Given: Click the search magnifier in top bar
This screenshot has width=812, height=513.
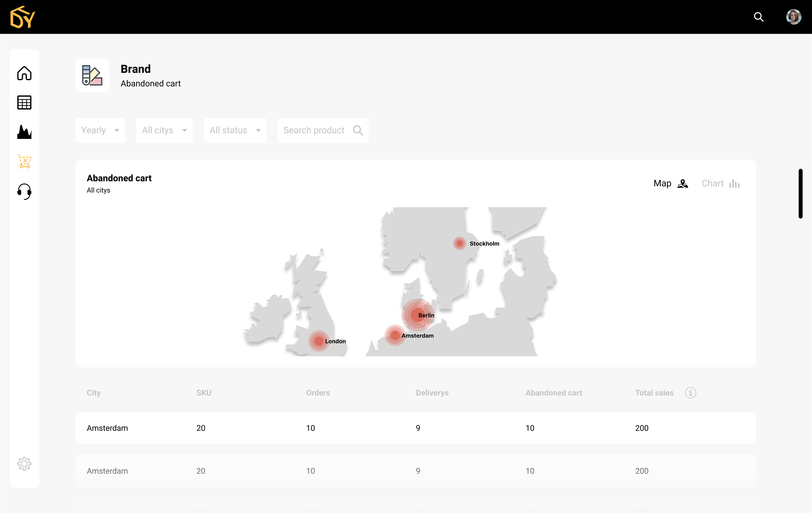Looking at the screenshot, I should 758,17.
